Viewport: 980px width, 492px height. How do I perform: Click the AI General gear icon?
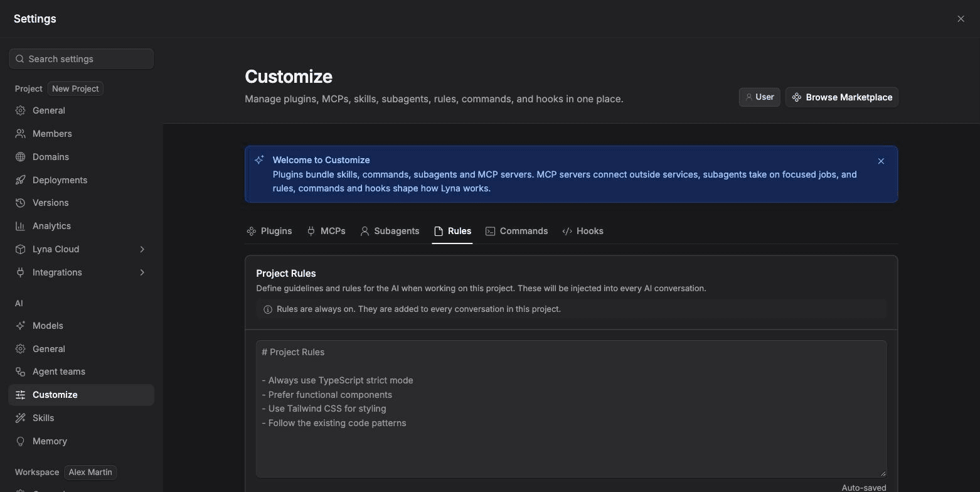point(20,349)
